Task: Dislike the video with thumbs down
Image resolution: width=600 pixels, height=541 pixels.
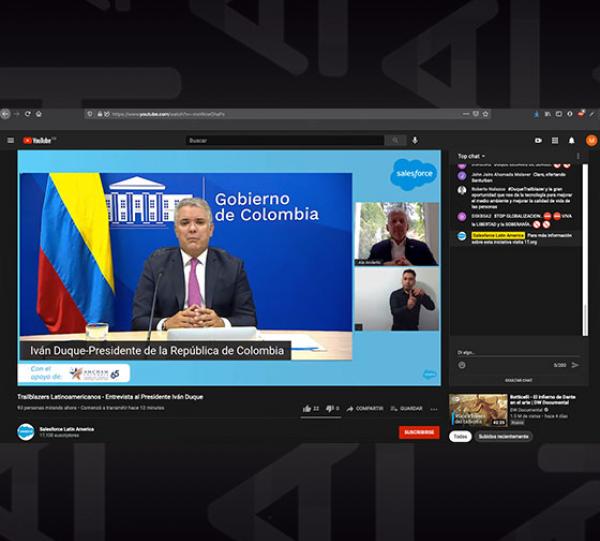Action: click(331, 408)
